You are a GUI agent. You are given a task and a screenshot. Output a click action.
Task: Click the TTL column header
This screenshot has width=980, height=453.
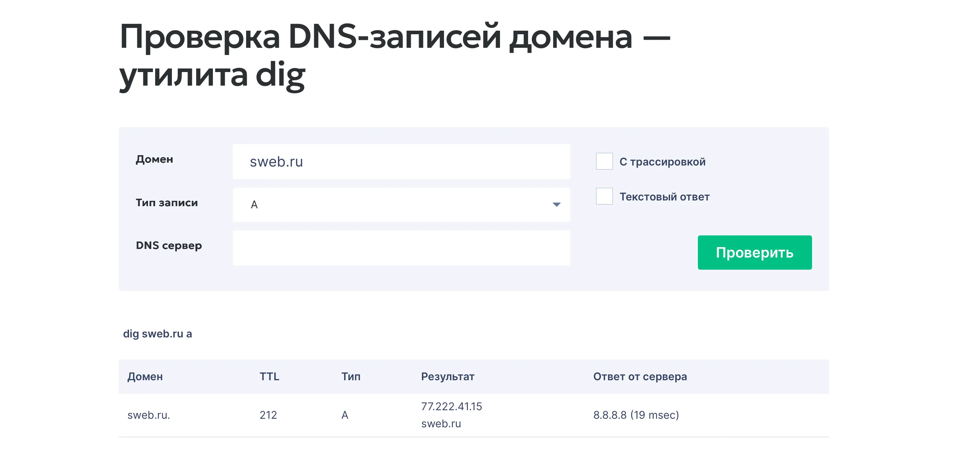coord(269,377)
